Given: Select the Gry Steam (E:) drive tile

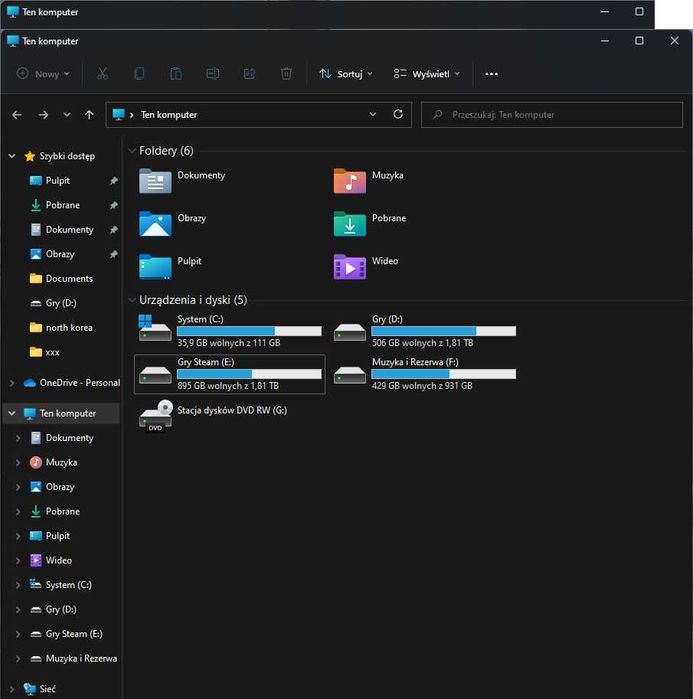Looking at the screenshot, I should 230,374.
